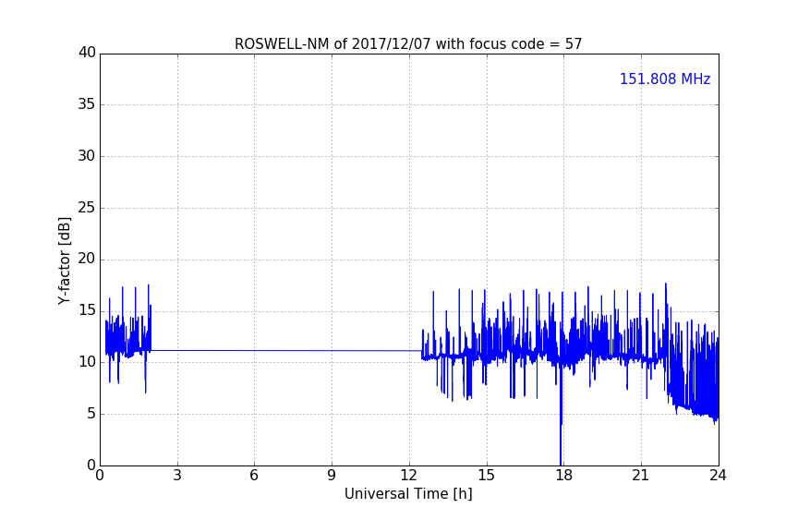Click y-axis tick label '30'
This screenshot has width=798, height=532.
(x=87, y=156)
